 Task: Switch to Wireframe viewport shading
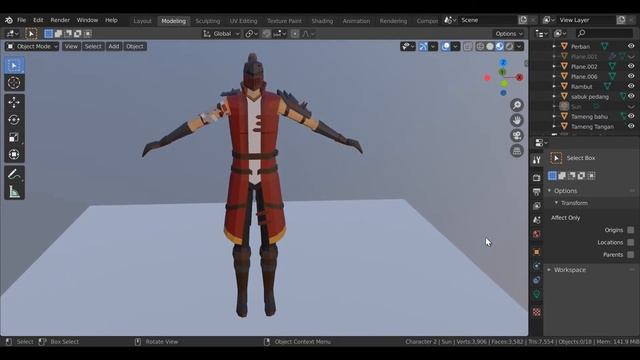[480, 47]
